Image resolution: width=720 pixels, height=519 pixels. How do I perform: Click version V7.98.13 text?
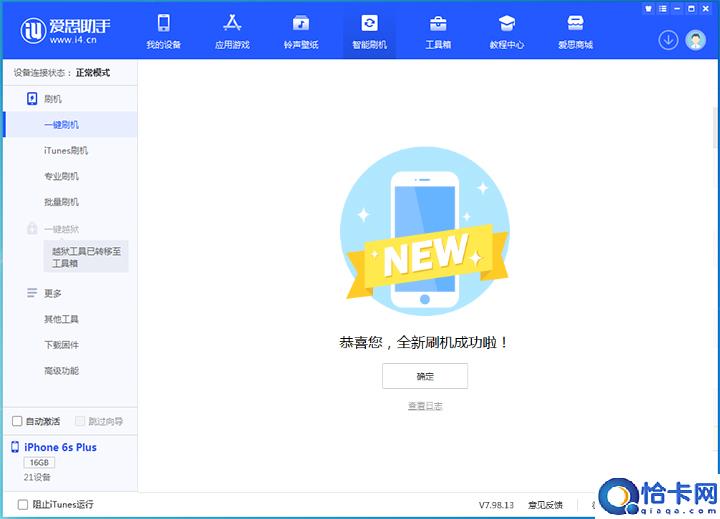coord(496,505)
